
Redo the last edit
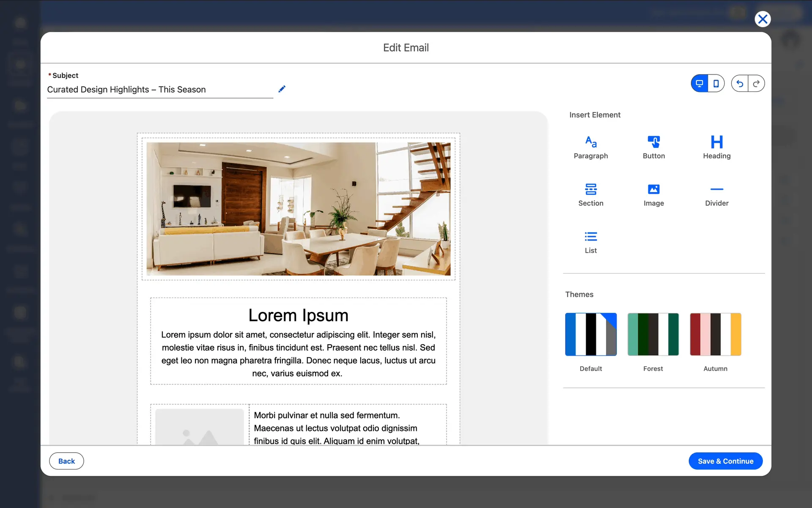click(x=756, y=83)
